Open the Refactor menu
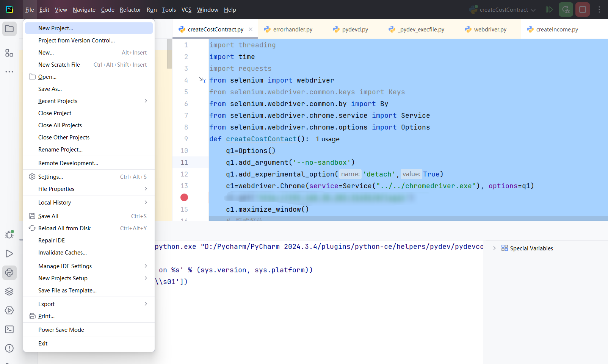Viewport: 608px width, 364px height. pos(130,9)
